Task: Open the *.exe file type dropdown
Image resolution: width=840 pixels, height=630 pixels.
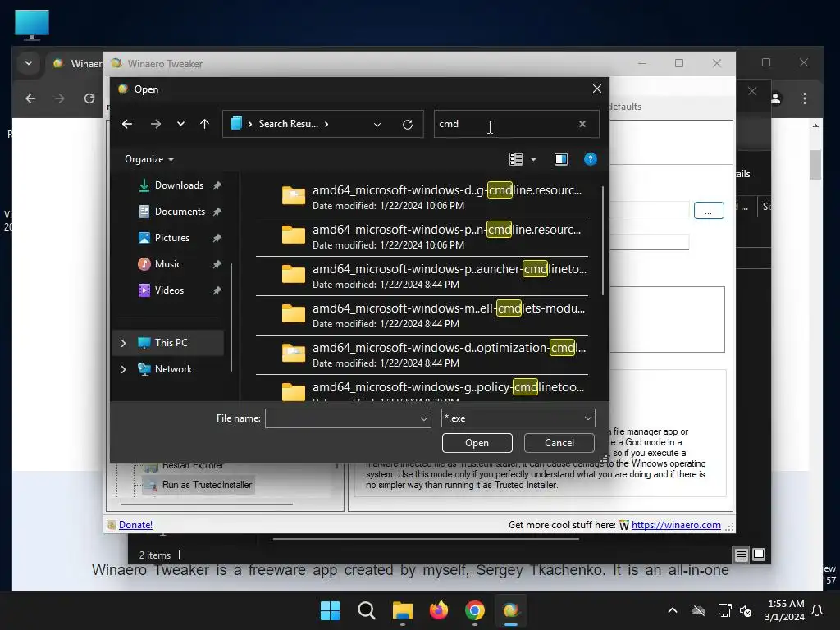Action: (518, 418)
